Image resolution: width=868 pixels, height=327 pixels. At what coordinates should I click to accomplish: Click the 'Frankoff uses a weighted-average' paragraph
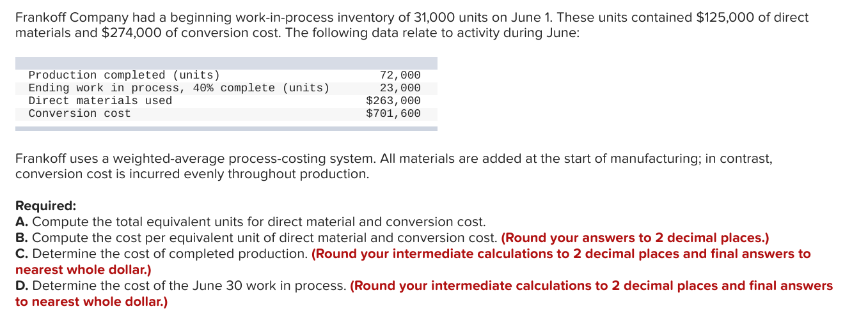tap(393, 166)
